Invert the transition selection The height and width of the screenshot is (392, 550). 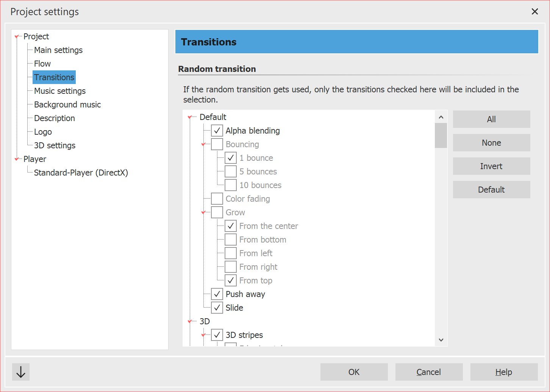(x=491, y=166)
